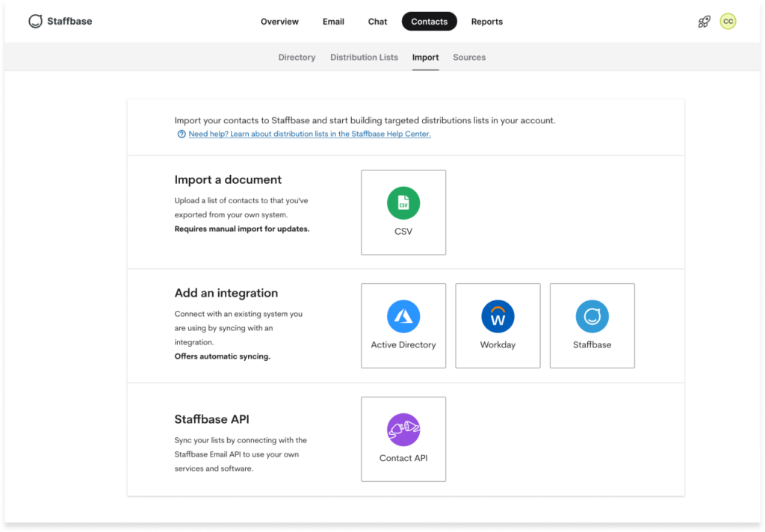The image size is (765, 532).
Task: Select the Workday integration icon
Action: [x=498, y=315]
